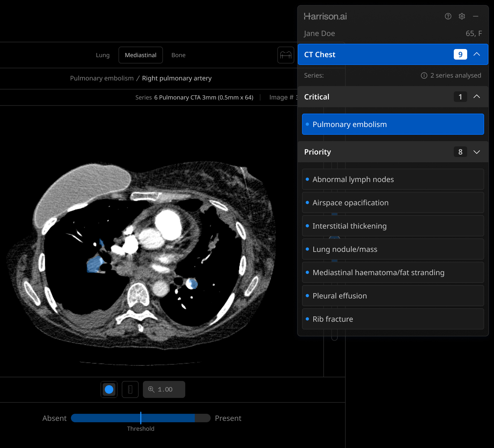Select the Rib fracture finding
The image size is (494, 448).
tap(393, 319)
